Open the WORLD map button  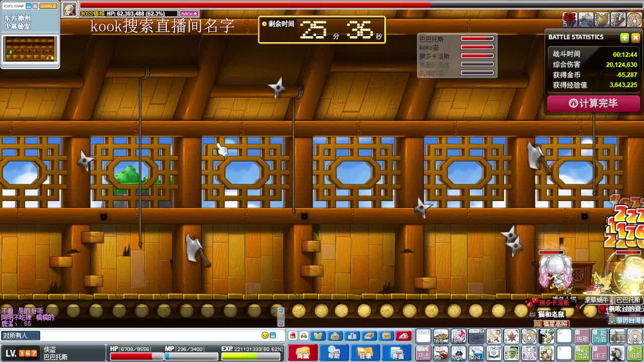(48, 6)
